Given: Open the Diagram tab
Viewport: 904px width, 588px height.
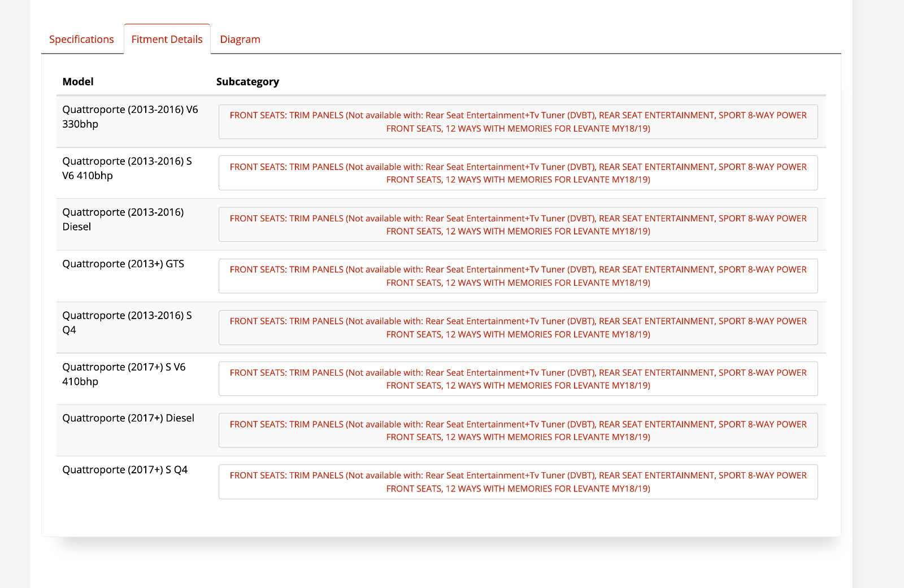Looking at the screenshot, I should pyautogui.click(x=240, y=39).
